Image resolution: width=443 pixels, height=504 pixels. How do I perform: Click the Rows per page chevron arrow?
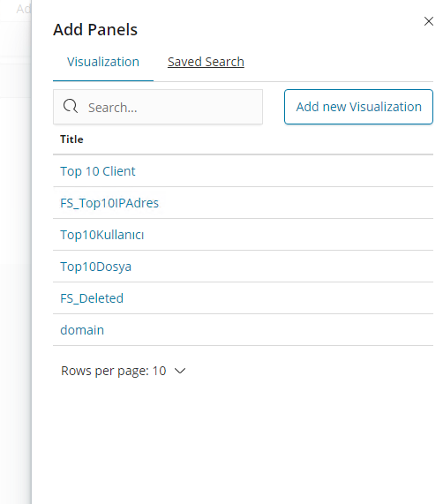point(180,371)
